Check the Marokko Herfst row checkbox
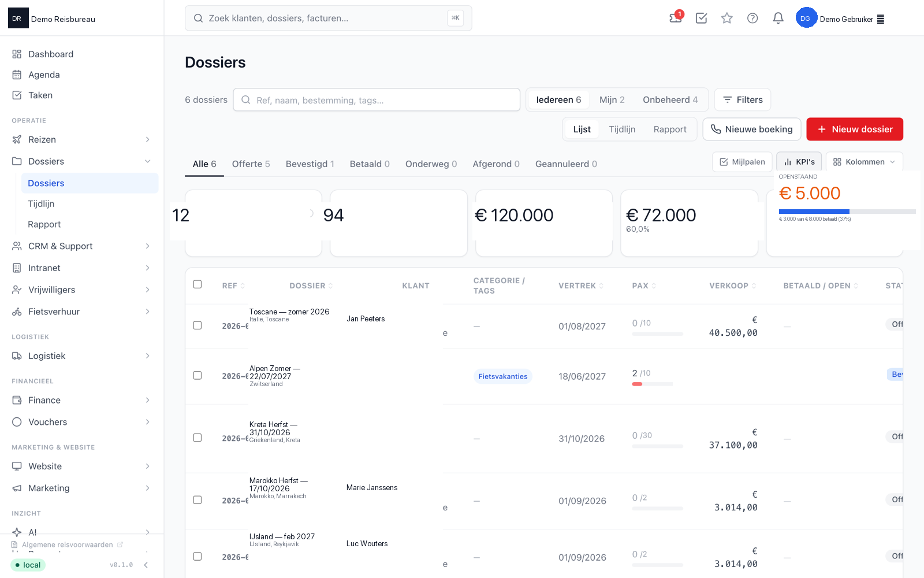This screenshot has height=578, width=924. [x=198, y=500]
